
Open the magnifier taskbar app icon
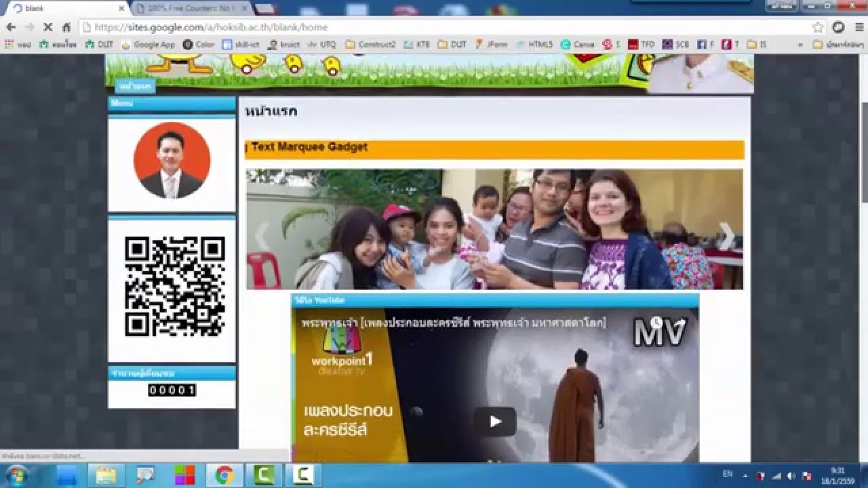145,475
